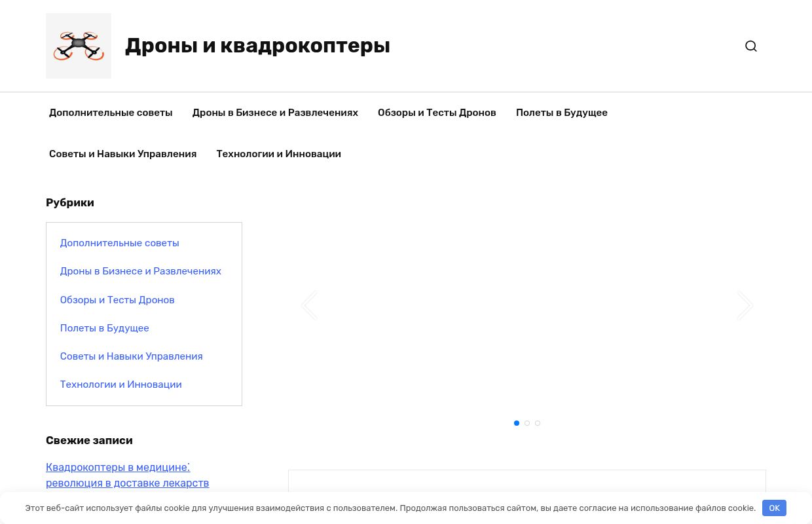Open sidebar category Обзоры и Тесты Дронов
The width and height of the screenshot is (812, 524).
click(117, 300)
